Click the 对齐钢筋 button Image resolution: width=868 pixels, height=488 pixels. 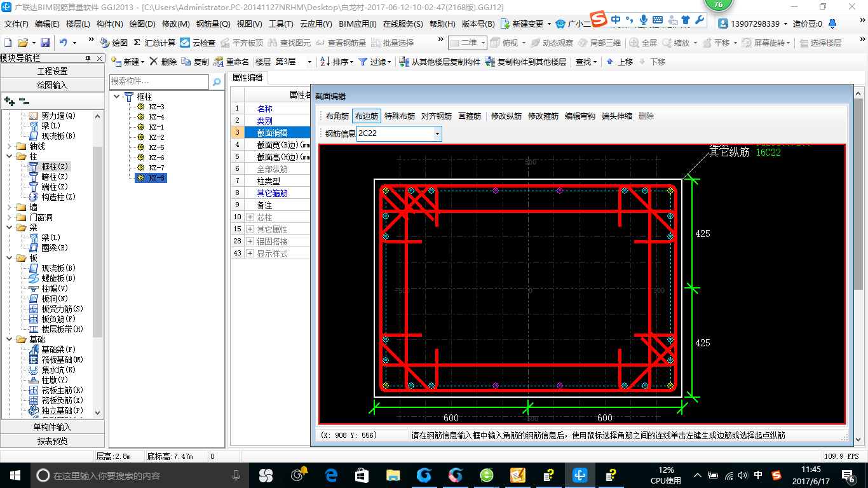coord(437,116)
